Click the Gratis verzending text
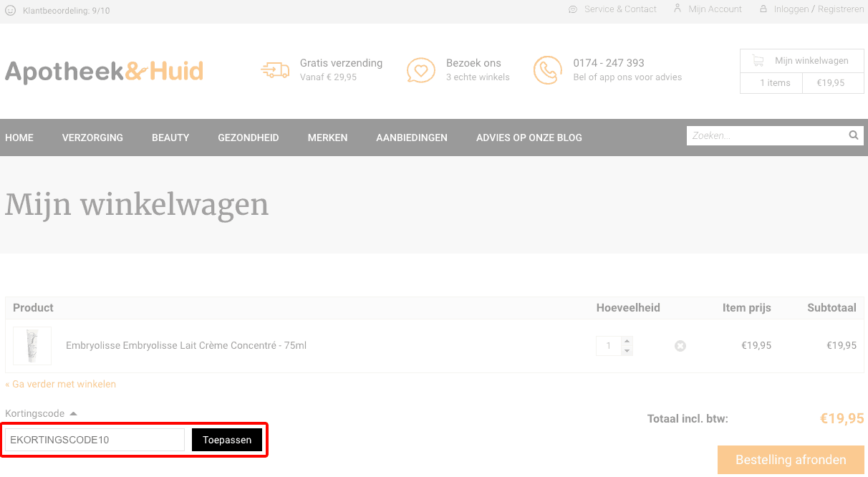This screenshot has height=477, width=868. click(x=341, y=63)
